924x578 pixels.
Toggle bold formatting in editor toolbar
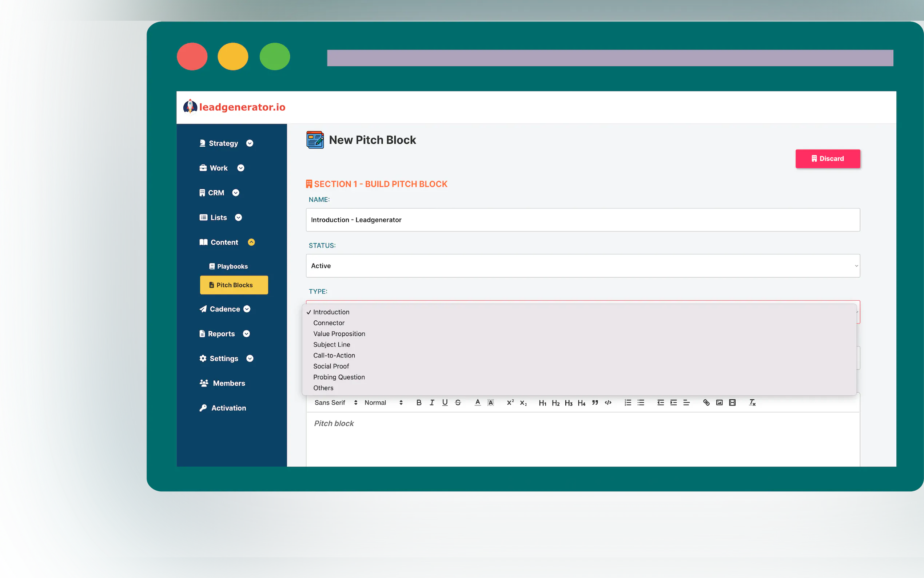click(419, 403)
